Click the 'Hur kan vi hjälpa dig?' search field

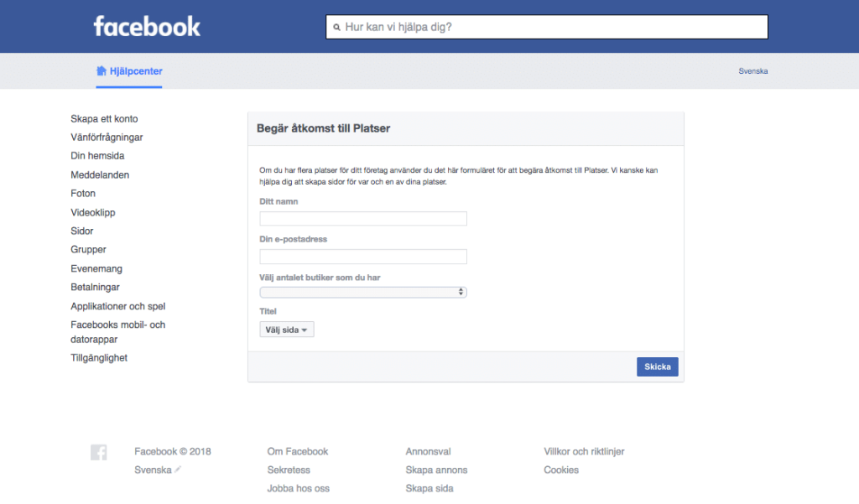(x=547, y=26)
